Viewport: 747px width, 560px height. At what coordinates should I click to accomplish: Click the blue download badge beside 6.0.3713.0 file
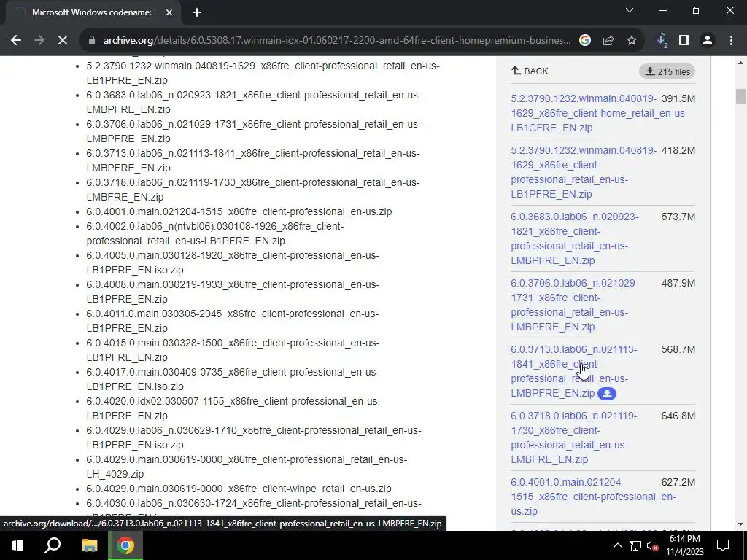tap(607, 394)
